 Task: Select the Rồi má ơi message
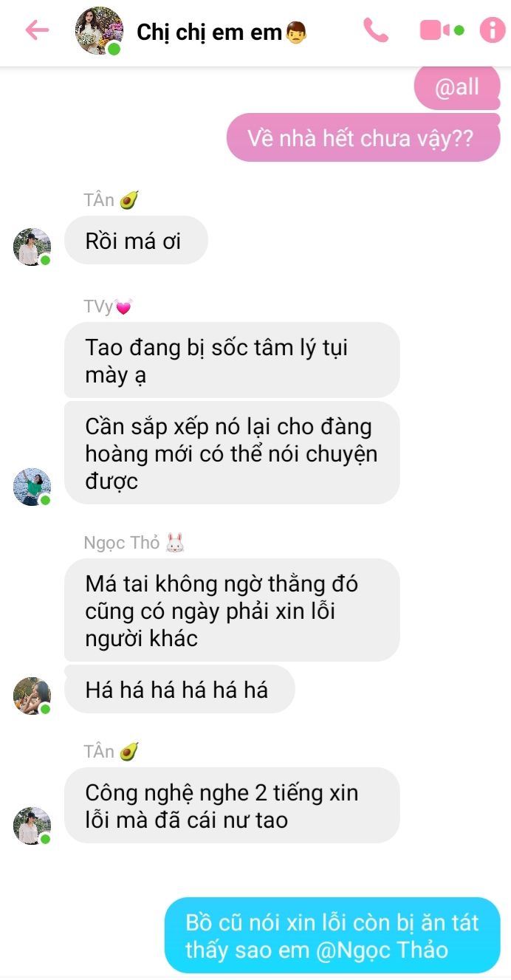[136, 240]
